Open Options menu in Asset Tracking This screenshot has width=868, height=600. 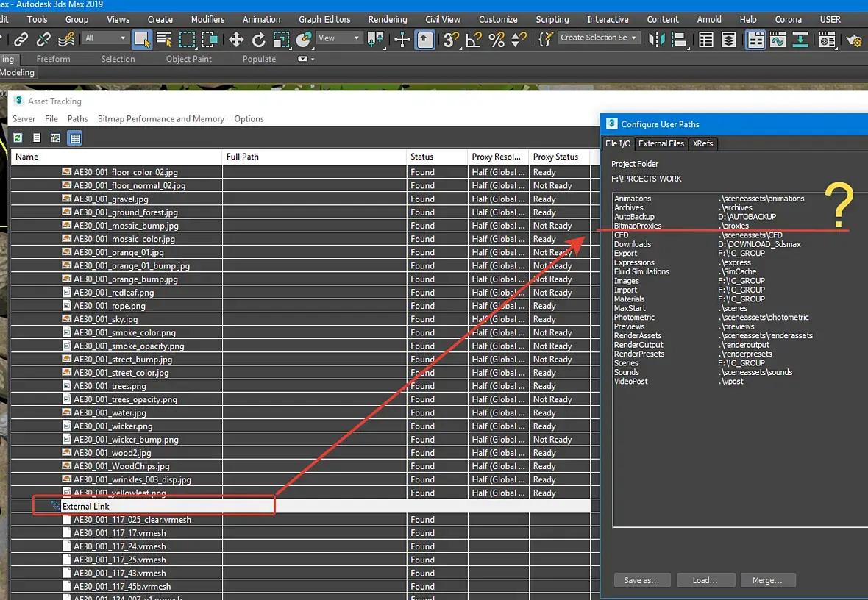pos(249,118)
